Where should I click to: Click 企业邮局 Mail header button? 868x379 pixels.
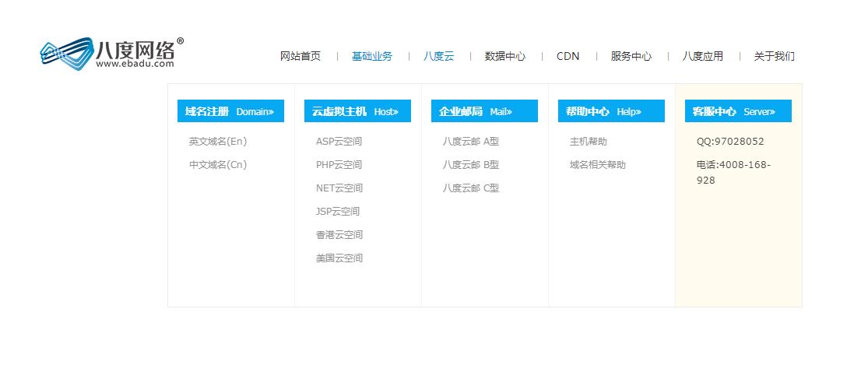pos(484,111)
